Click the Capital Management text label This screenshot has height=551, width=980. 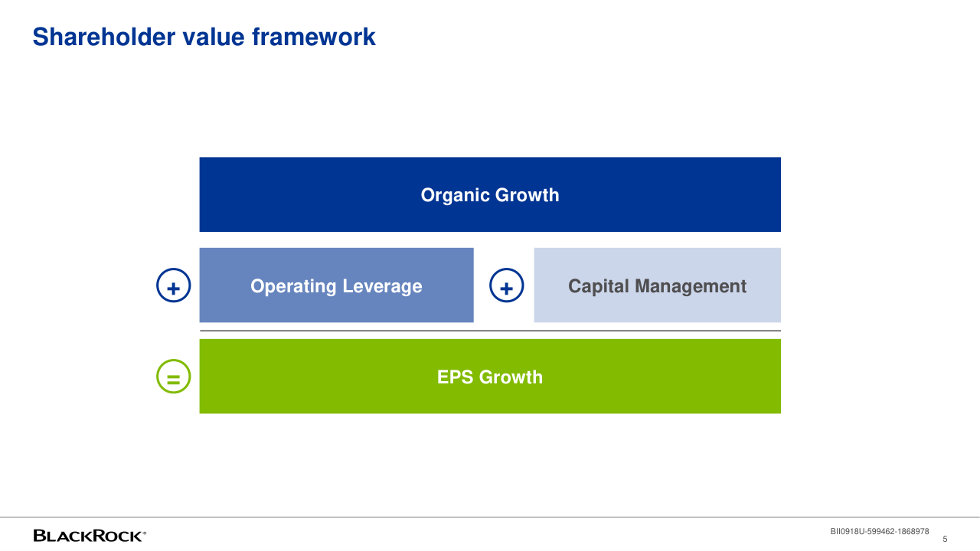tap(657, 286)
